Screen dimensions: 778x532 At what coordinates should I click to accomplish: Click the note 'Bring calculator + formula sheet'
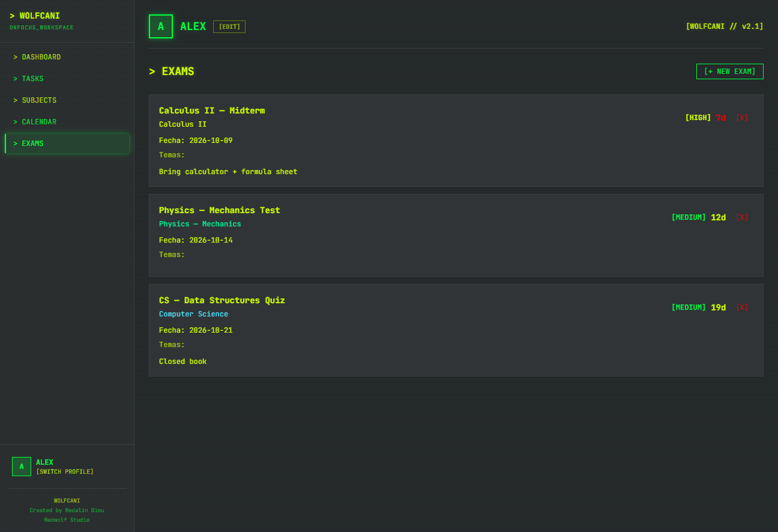(228, 172)
